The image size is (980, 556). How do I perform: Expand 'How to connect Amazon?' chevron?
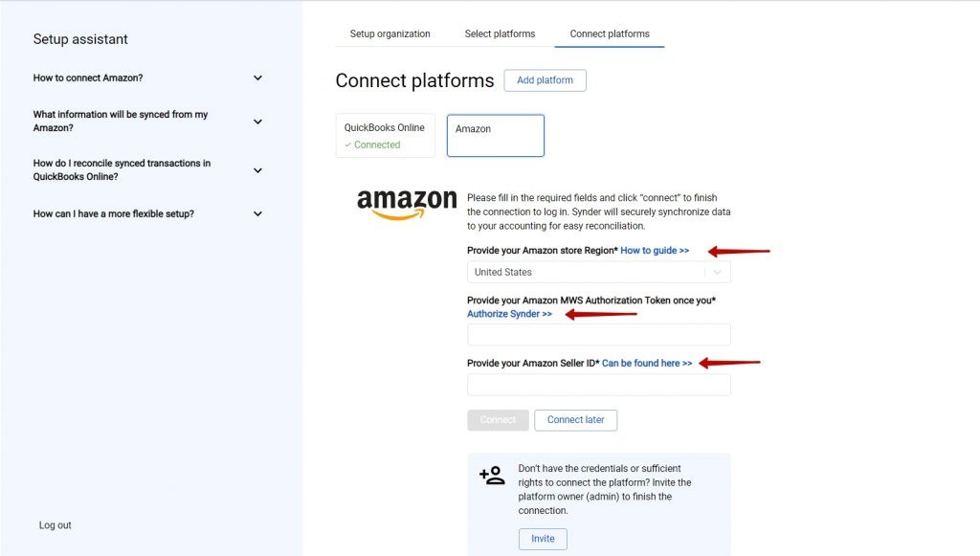pos(257,78)
